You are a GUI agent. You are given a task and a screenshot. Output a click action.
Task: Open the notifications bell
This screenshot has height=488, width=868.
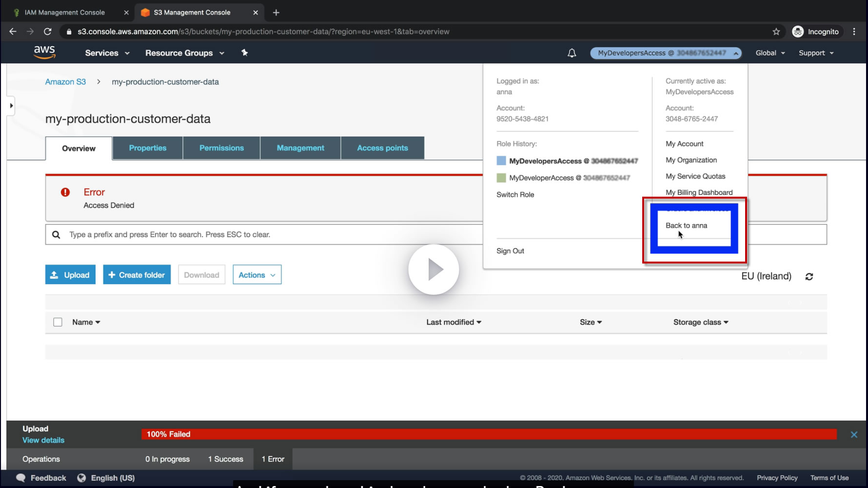point(572,53)
